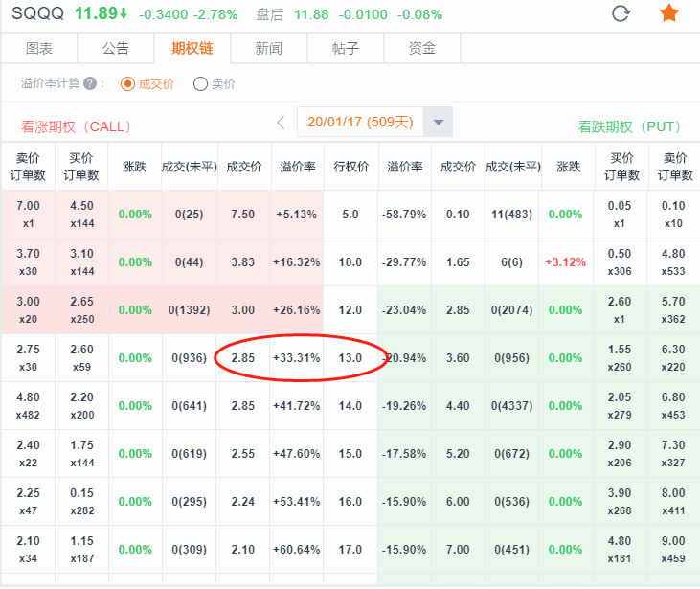Image resolution: width=700 pixels, height=589 pixels.
Task: Click call premium rate +26.16%
Action: 297,310
